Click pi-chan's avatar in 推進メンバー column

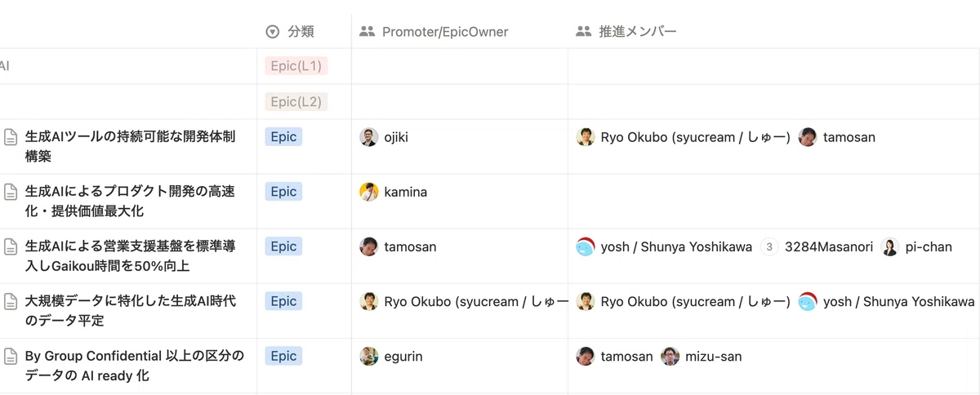(x=890, y=246)
